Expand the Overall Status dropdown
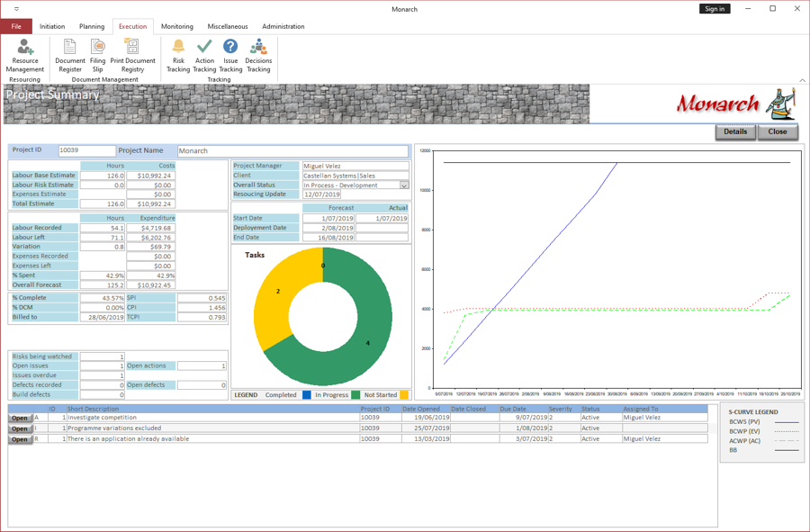The height and width of the screenshot is (532, 810). 404,185
